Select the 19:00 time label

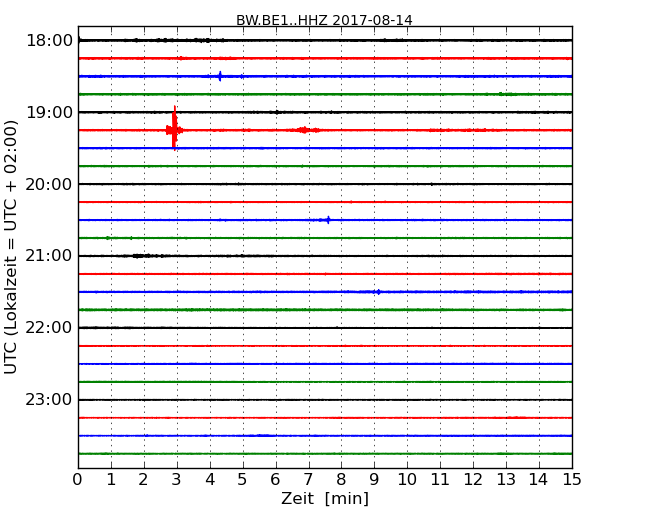49,112
